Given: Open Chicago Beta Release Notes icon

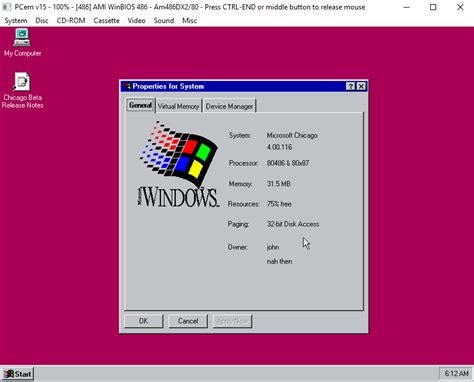Looking at the screenshot, I should click(x=22, y=91).
